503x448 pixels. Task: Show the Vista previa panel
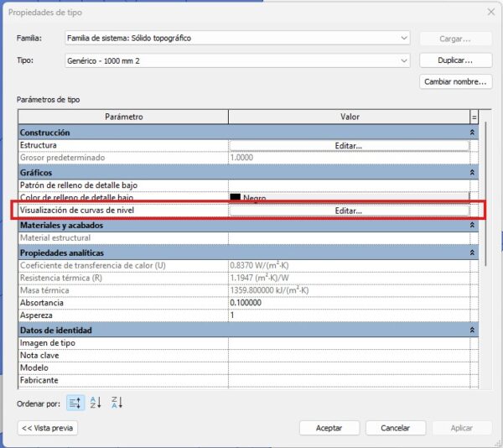48,428
